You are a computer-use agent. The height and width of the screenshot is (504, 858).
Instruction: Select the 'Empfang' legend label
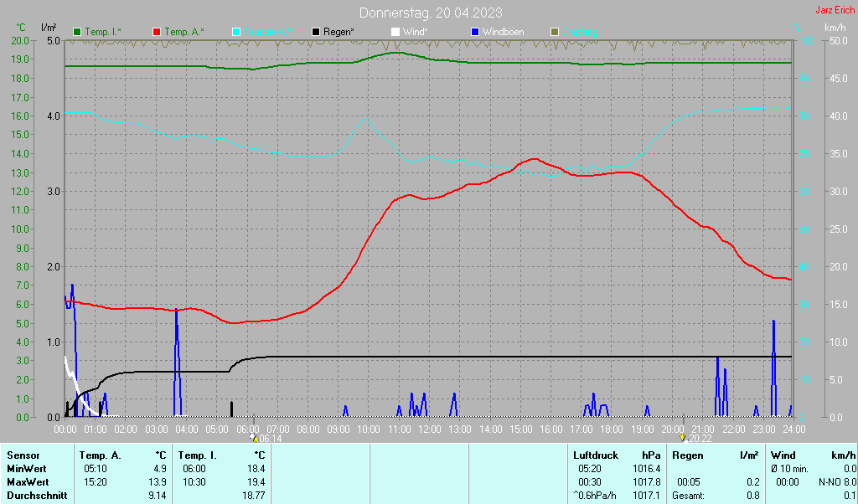pos(580,33)
